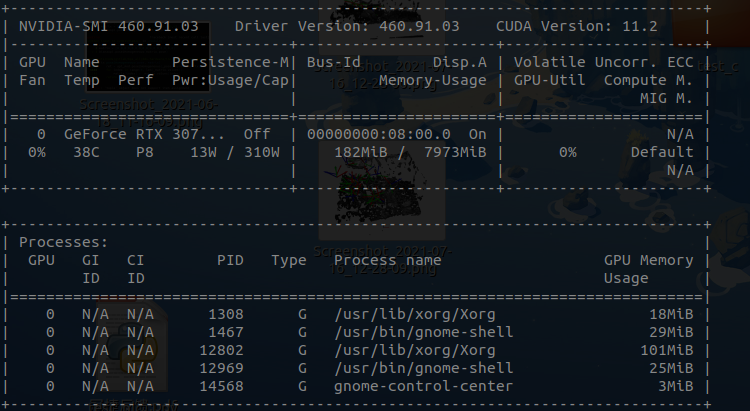Select /usr/lib/xorg/Xorg of PID 12802

coord(415,350)
